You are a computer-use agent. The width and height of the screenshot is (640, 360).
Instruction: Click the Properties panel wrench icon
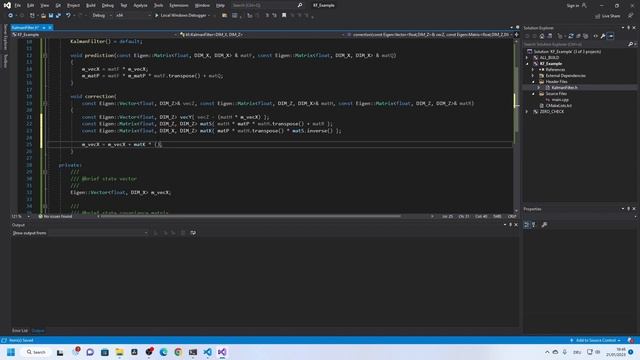point(544,225)
